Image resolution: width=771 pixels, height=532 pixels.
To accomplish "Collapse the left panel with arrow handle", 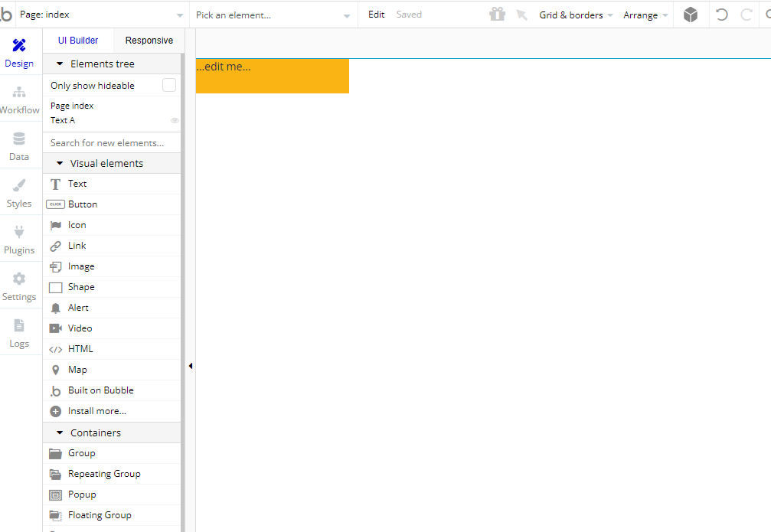I will [190, 366].
